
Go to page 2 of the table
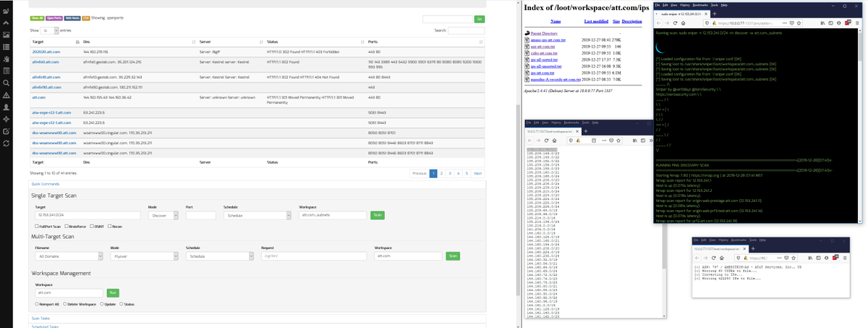pyautogui.click(x=441, y=174)
